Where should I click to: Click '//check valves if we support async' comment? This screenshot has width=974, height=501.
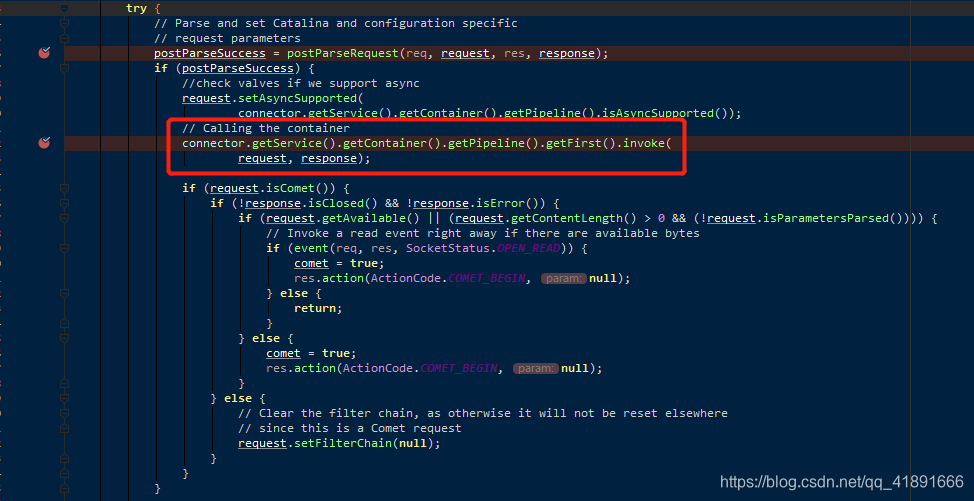click(301, 83)
